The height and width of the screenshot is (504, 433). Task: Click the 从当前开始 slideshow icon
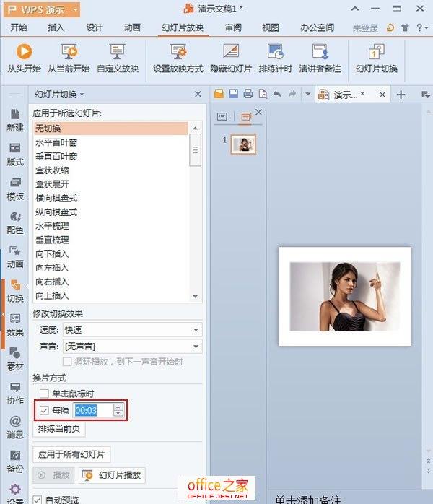coord(69,52)
